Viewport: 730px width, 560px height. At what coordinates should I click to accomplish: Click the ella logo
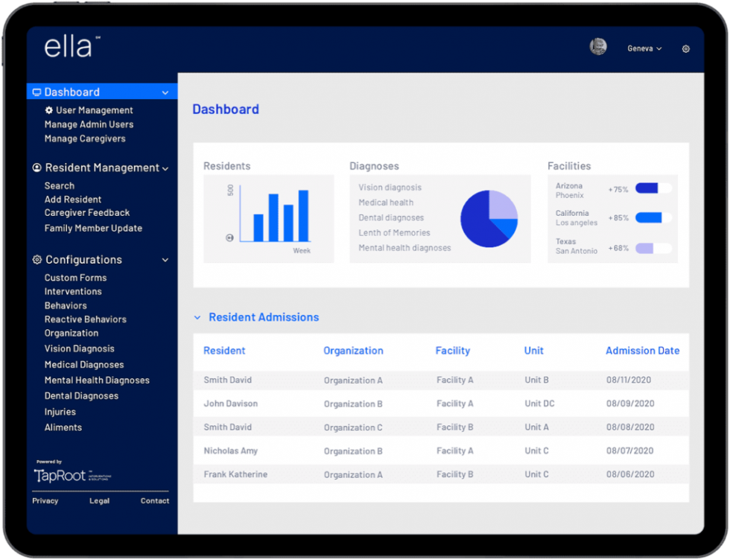coord(69,47)
